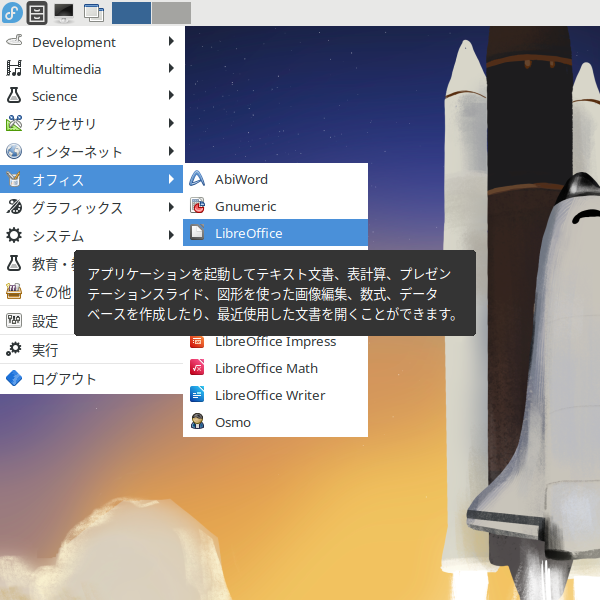
Task: Click the Development category icon
Action: pos(14,41)
